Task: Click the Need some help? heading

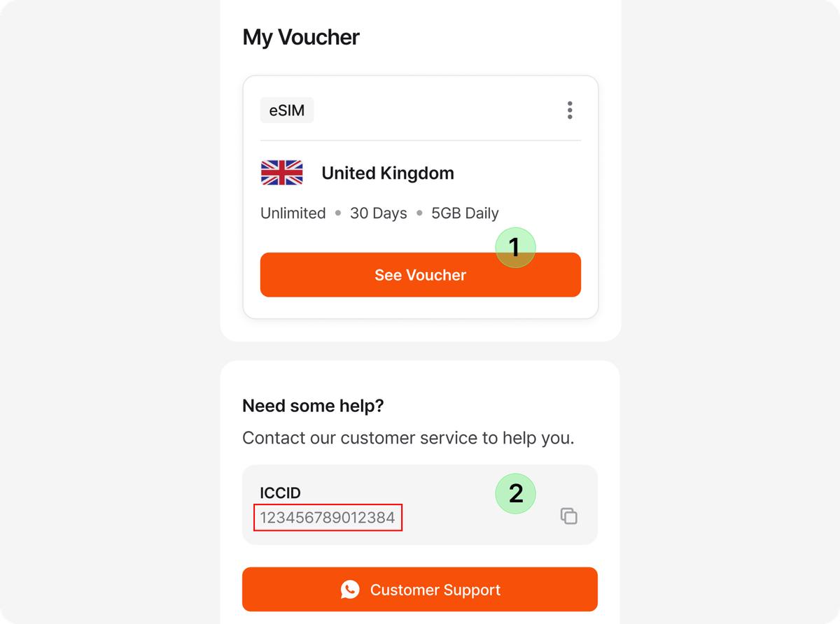Action: [312, 405]
